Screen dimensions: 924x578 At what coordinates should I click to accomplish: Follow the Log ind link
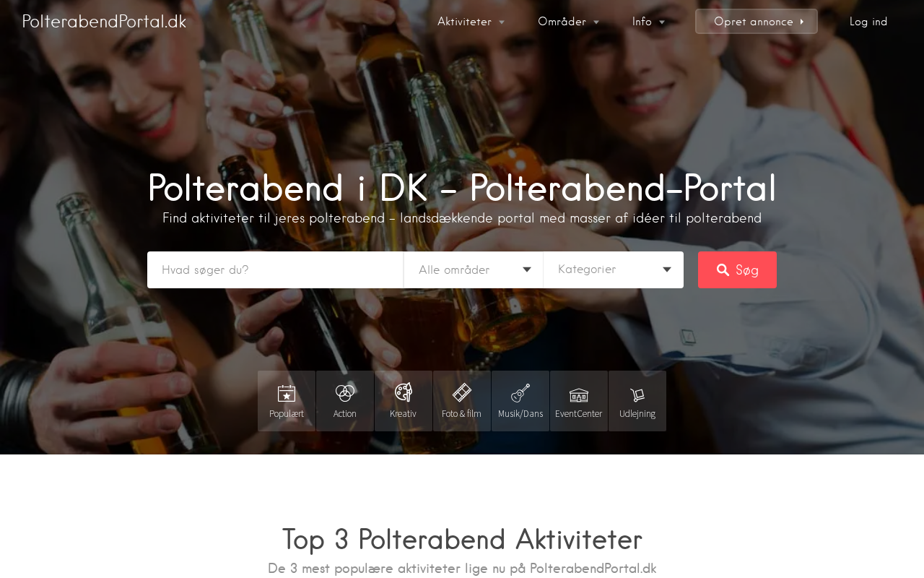(868, 22)
